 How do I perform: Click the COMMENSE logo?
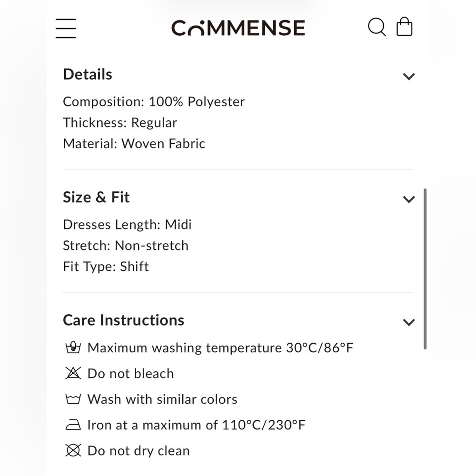238,28
